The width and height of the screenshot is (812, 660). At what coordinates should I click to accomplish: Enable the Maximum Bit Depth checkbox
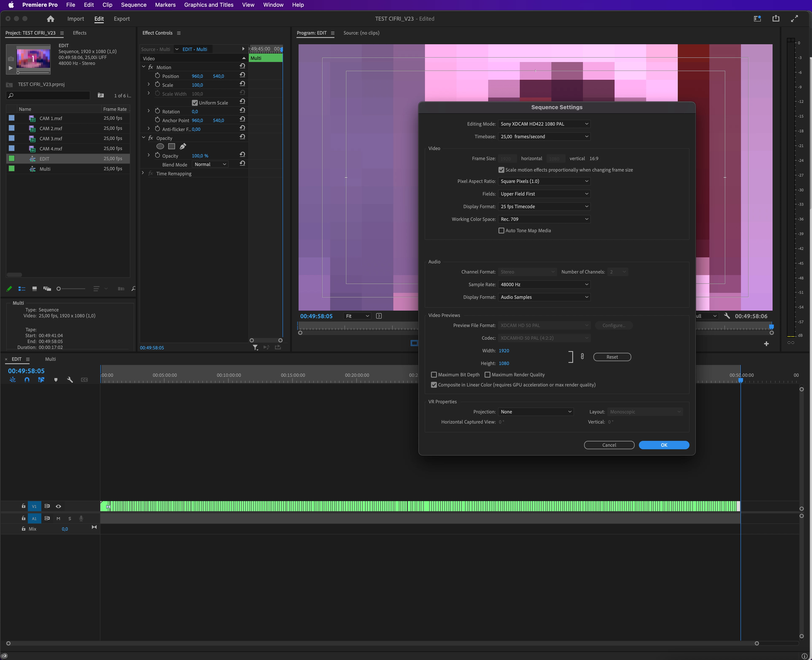click(x=434, y=375)
